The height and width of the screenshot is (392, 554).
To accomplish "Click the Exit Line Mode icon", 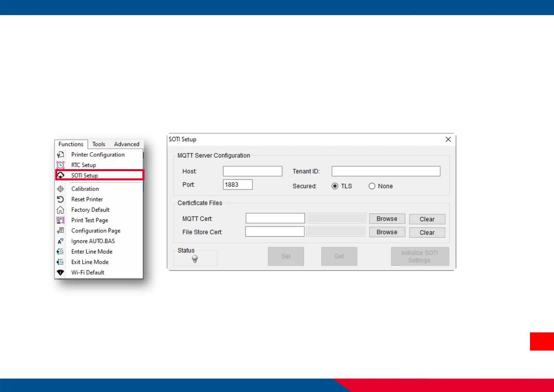I will click(61, 262).
